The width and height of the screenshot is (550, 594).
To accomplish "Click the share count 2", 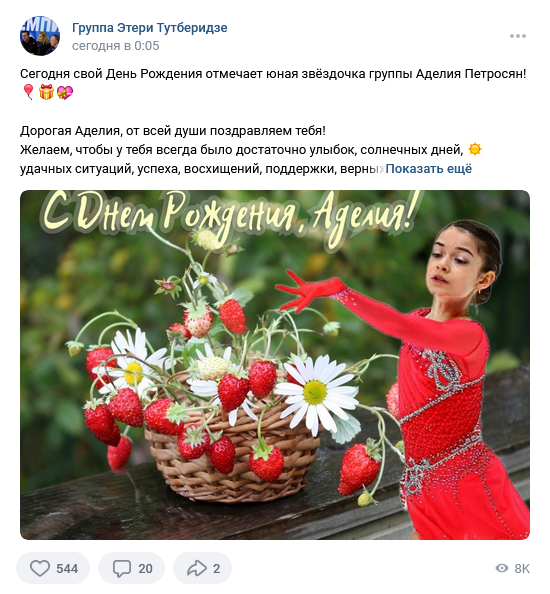I will pos(216,569).
